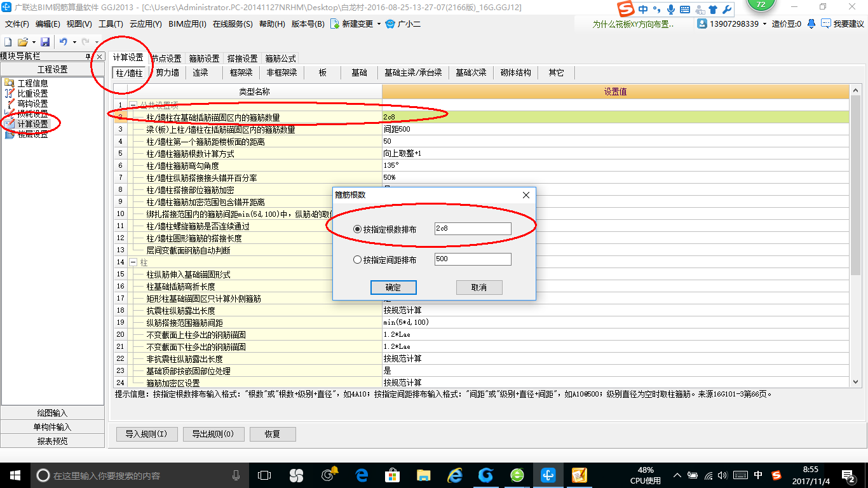Click the 导出规则(O) button

(x=212, y=434)
